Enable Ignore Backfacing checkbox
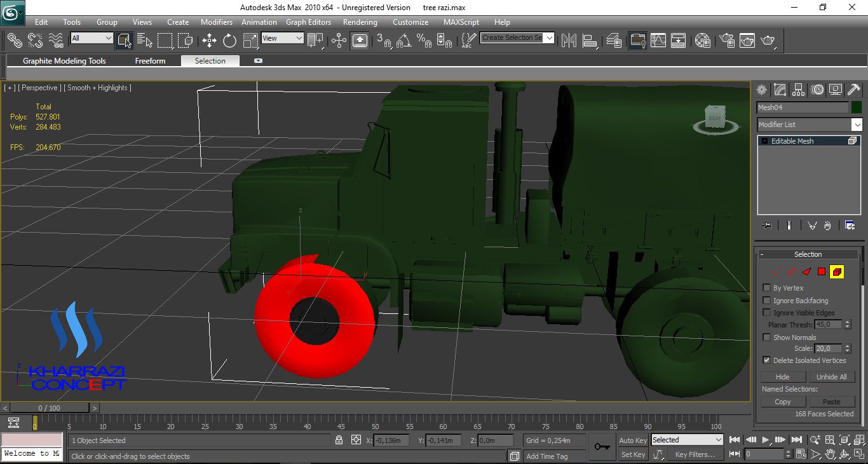 (x=767, y=301)
